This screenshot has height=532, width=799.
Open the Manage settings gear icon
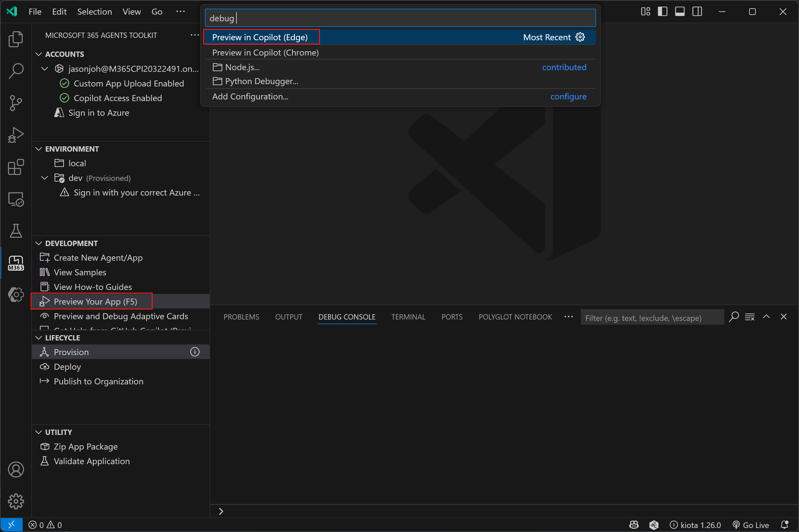16,501
